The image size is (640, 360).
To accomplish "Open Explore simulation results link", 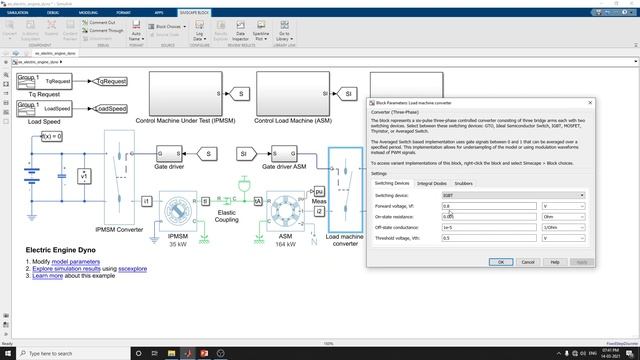I will 67,269.
